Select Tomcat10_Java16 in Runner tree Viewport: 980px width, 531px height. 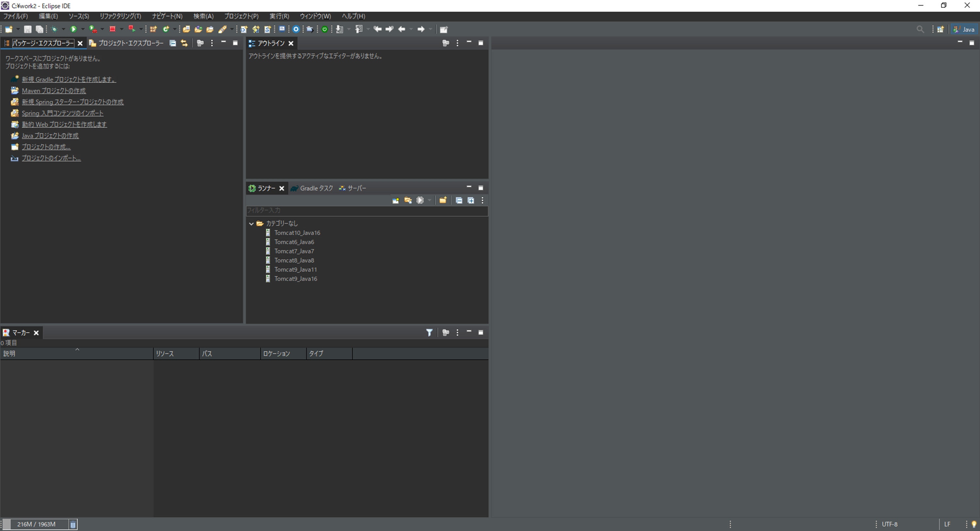(x=297, y=233)
